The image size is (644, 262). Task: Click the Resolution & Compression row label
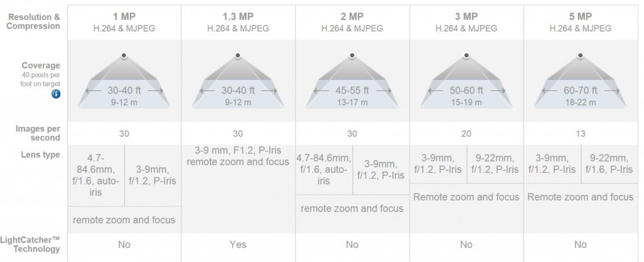tap(34, 21)
